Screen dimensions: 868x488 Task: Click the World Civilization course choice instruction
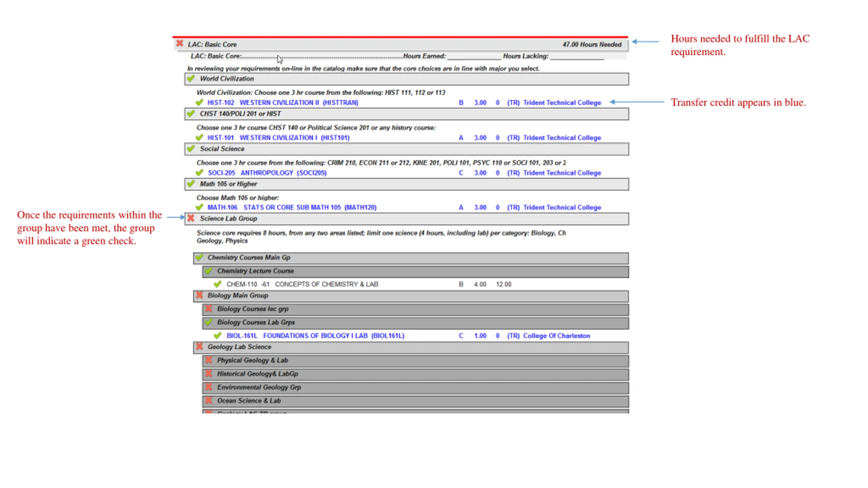click(x=321, y=93)
